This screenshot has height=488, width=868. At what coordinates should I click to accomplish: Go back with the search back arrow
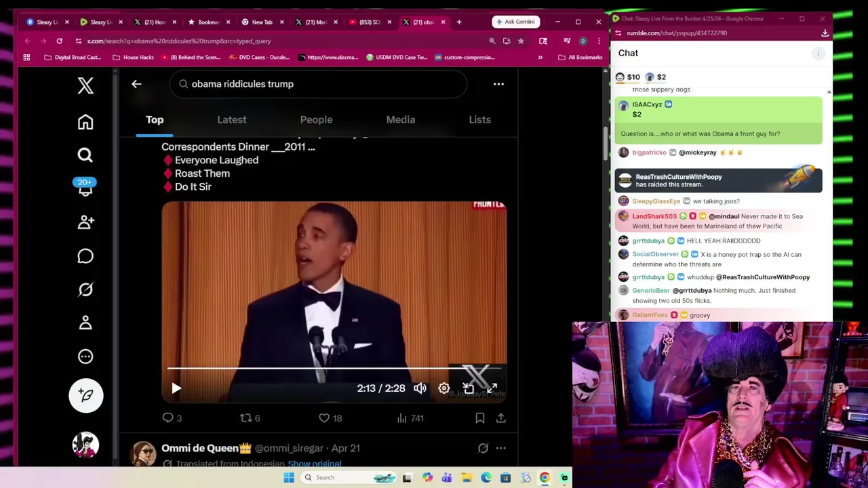(x=136, y=84)
